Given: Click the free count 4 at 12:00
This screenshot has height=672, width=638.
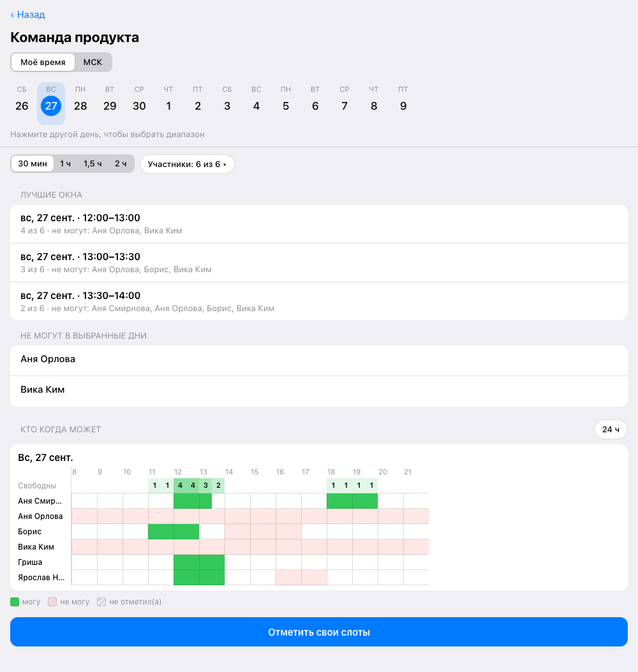Looking at the screenshot, I should tap(180, 486).
